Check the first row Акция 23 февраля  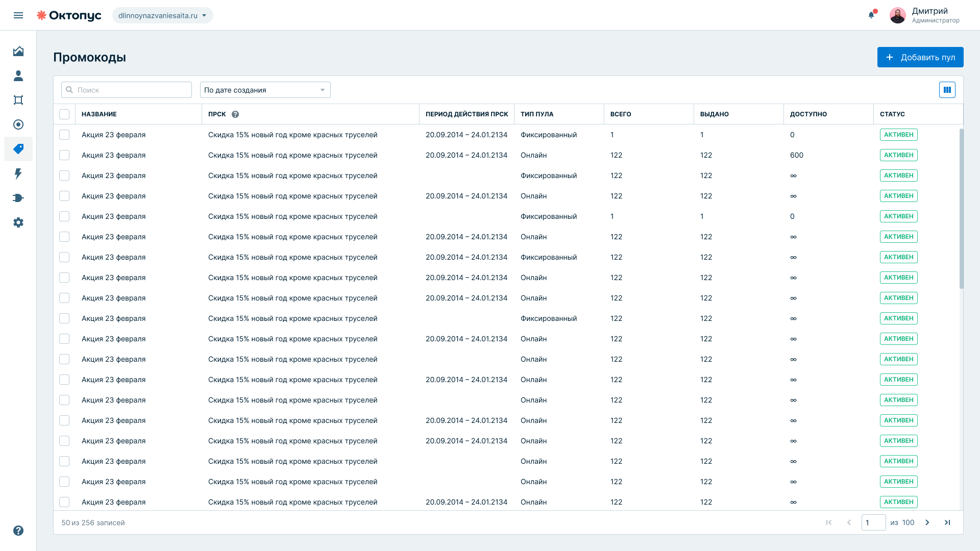tap(64, 135)
